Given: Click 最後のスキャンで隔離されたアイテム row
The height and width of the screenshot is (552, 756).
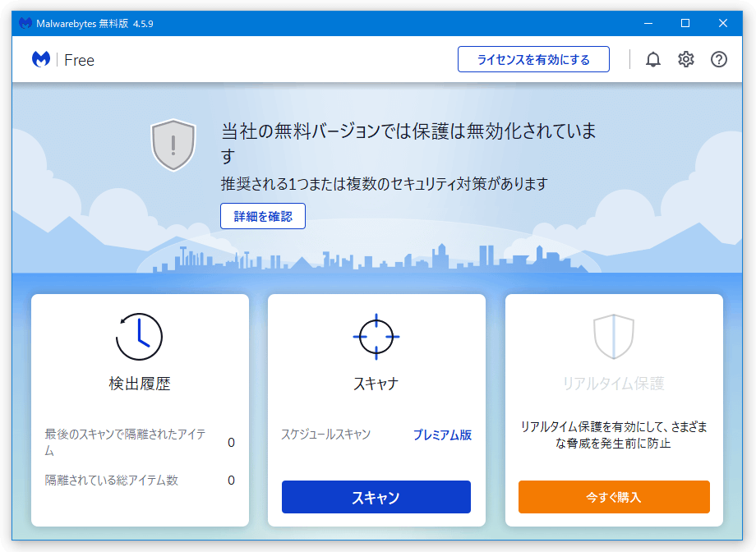Looking at the screenshot, I should click(x=140, y=443).
